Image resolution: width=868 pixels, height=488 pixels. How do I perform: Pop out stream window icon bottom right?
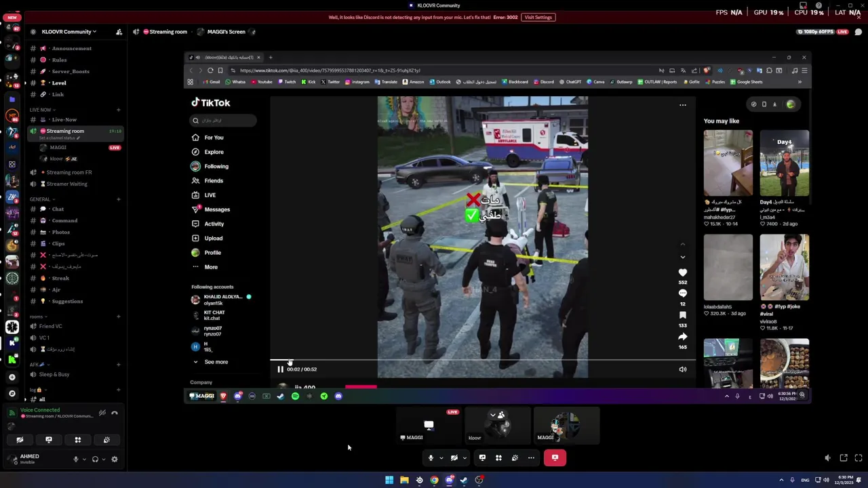coord(844,458)
